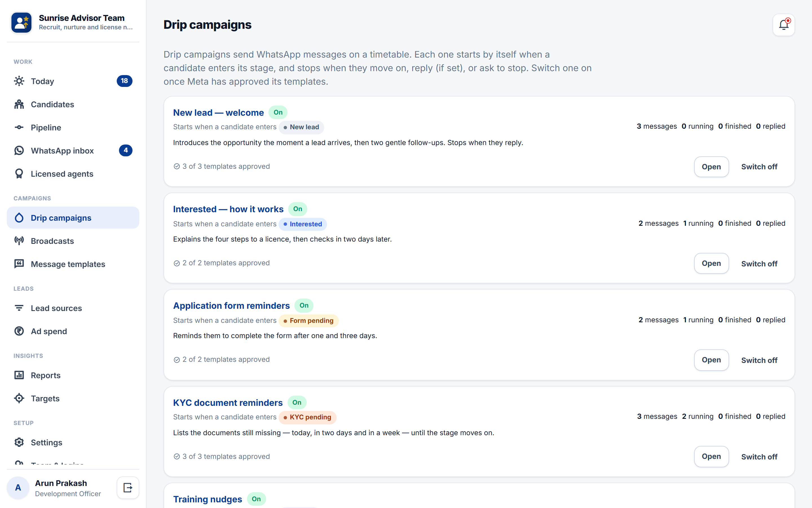Click the Lead sources filter icon
Viewport: 812px width, 508px height.
coord(19,308)
